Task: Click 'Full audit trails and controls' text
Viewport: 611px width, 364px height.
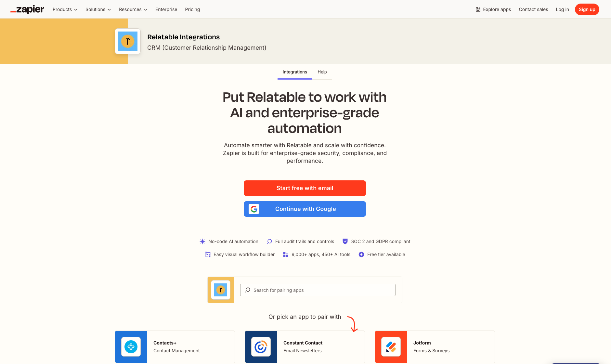Action: click(305, 241)
